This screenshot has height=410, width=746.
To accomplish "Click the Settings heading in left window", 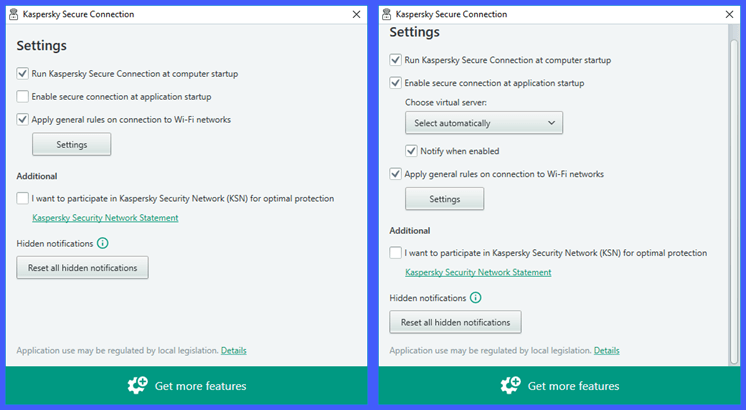I will tap(41, 46).
